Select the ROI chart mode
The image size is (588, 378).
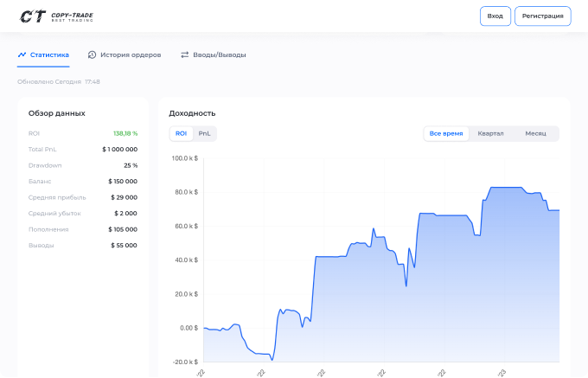tap(181, 133)
